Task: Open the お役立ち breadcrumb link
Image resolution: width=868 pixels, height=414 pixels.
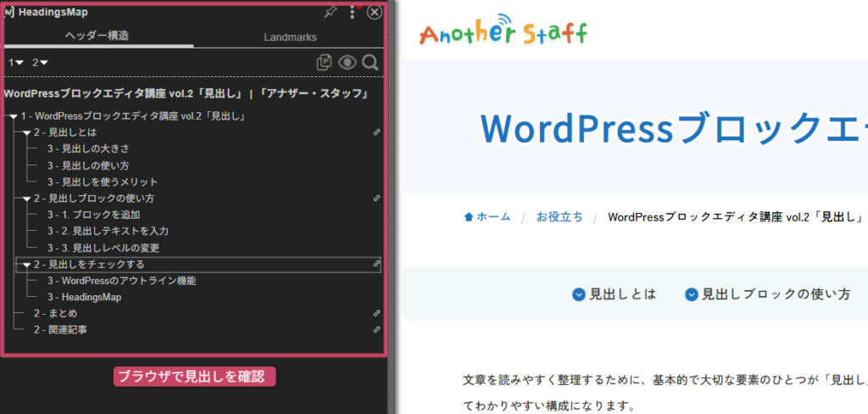Action: (559, 216)
